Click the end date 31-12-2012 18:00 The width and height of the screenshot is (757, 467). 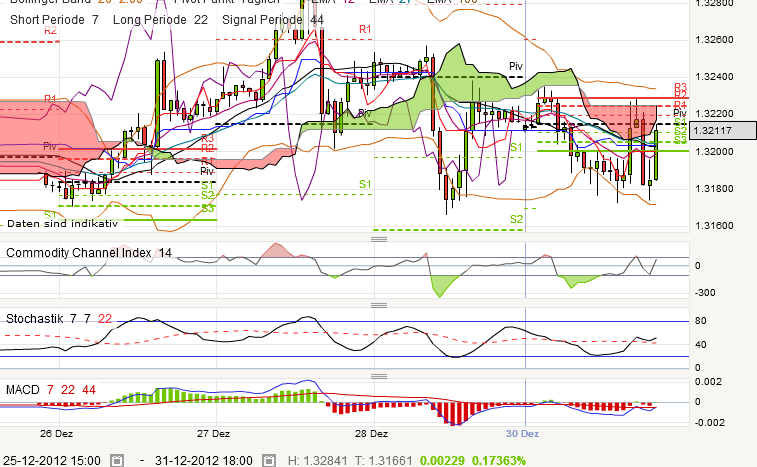(x=204, y=460)
